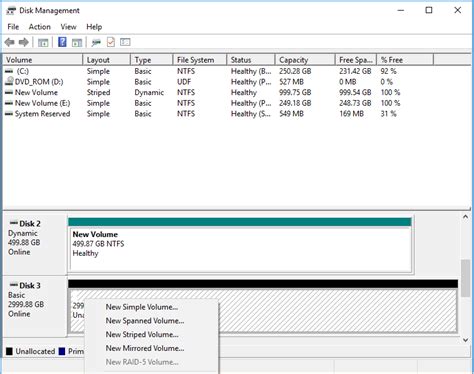474x374 pixels.
Task: Sort by the File System column header
Action: [200, 60]
